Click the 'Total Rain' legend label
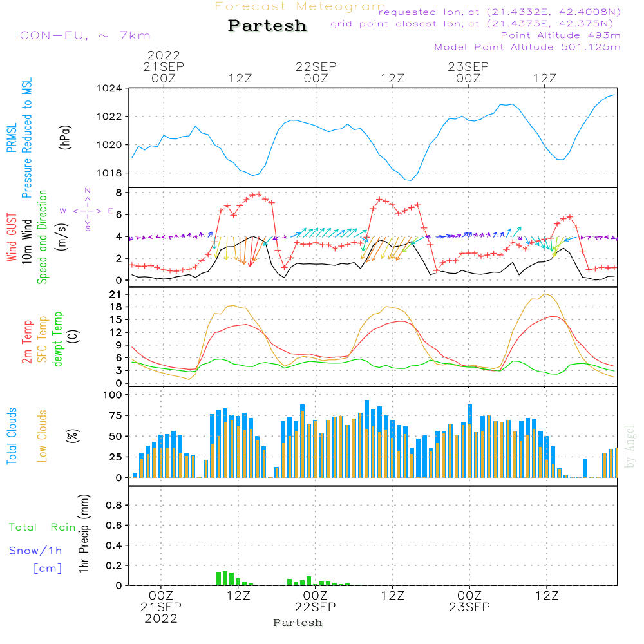The width and height of the screenshot is (644, 644). (x=43, y=527)
